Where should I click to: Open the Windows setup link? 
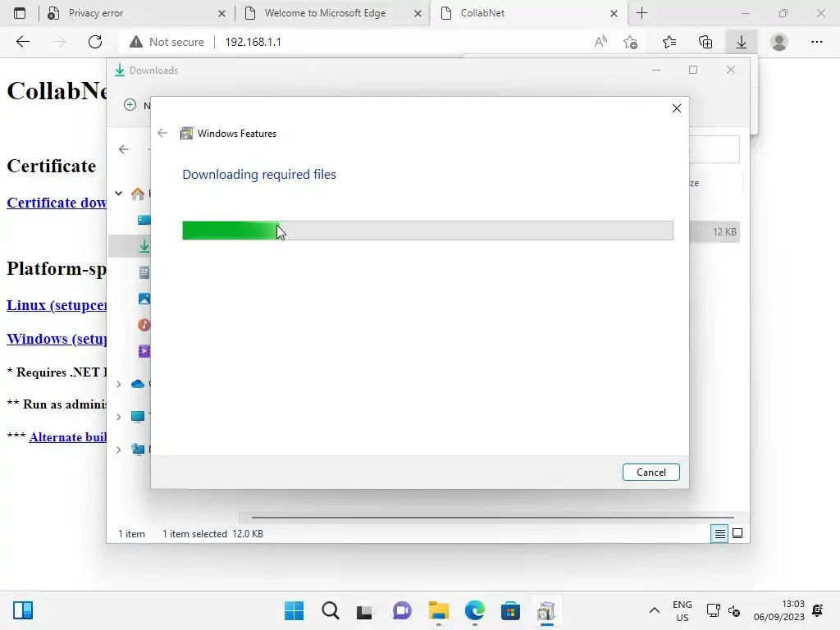57,339
